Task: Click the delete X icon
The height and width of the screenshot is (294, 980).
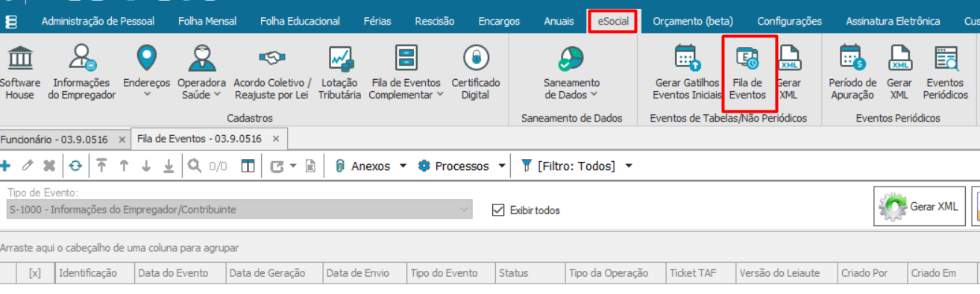Action: pyautogui.click(x=48, y=166)
